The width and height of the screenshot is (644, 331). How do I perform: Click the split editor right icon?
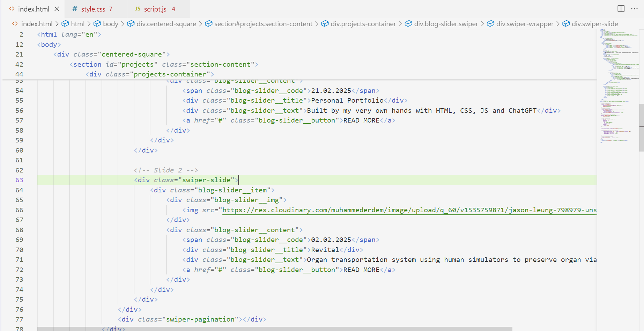(621, 9)
